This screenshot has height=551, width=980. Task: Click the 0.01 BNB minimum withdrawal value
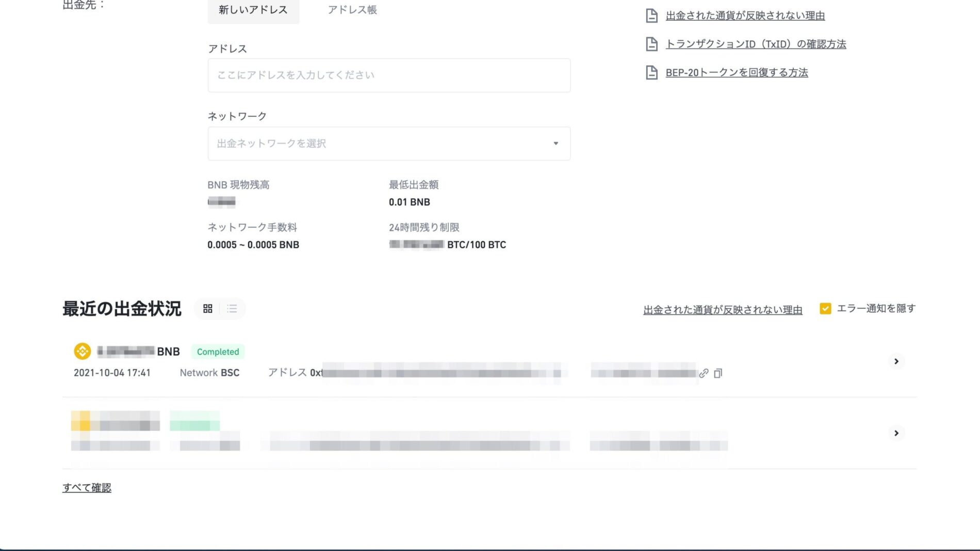click(x=410, y=202)
